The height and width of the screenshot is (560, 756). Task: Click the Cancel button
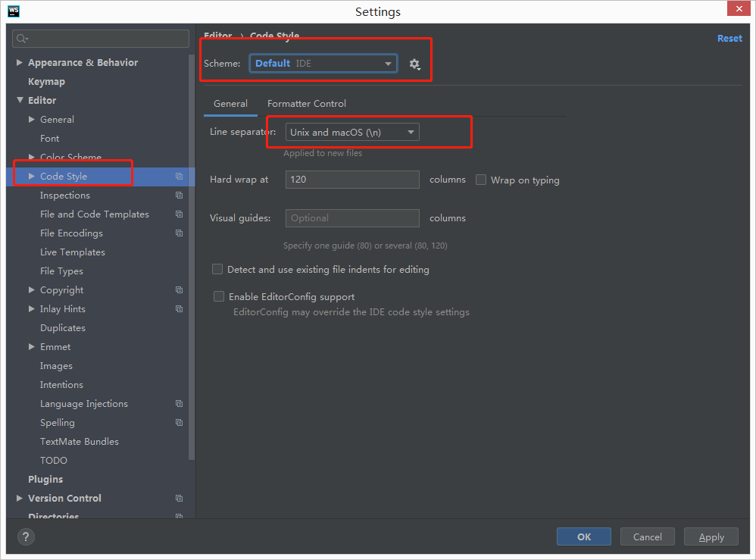(x=647, y=537)
